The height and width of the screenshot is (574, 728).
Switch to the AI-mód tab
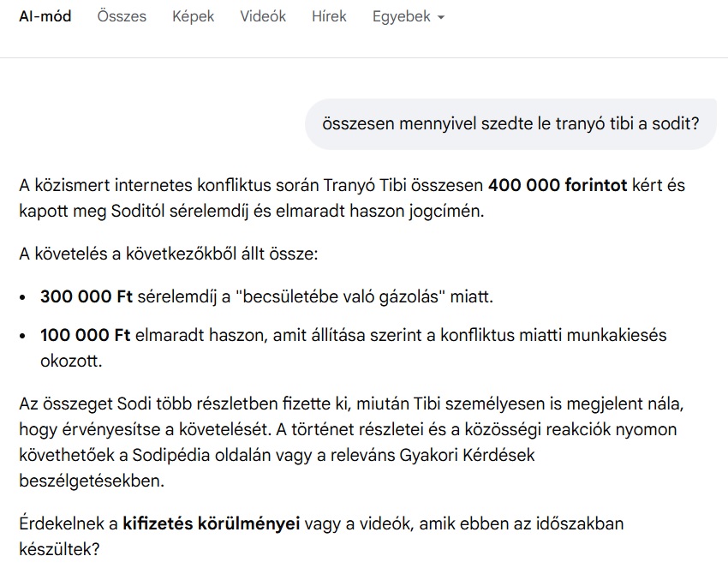pos(45,17)
